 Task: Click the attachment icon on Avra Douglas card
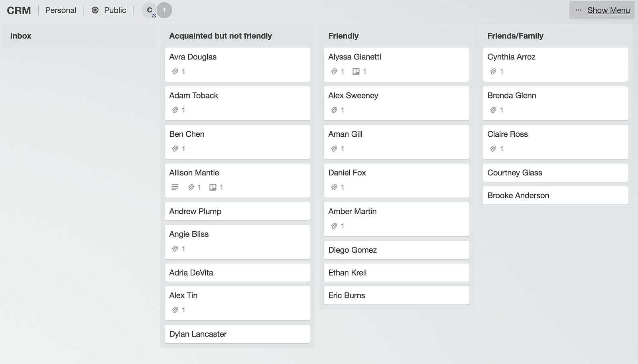click(x=175, y=71)
